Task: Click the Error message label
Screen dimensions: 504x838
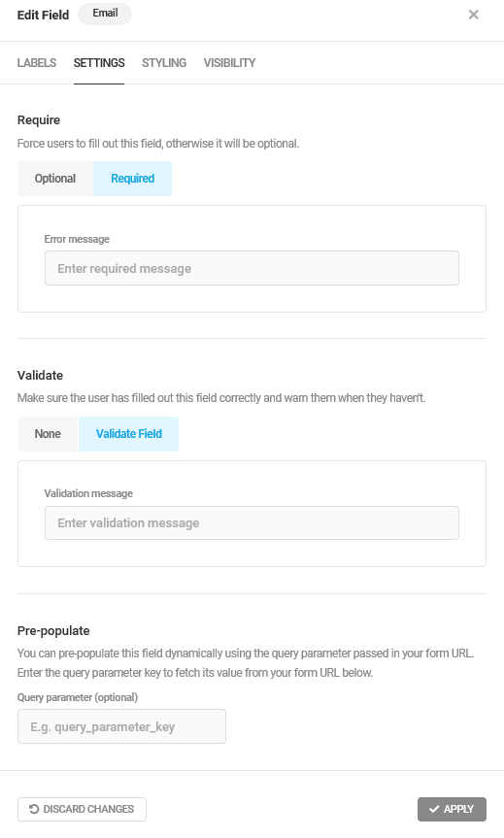Action: pos(77,239)
